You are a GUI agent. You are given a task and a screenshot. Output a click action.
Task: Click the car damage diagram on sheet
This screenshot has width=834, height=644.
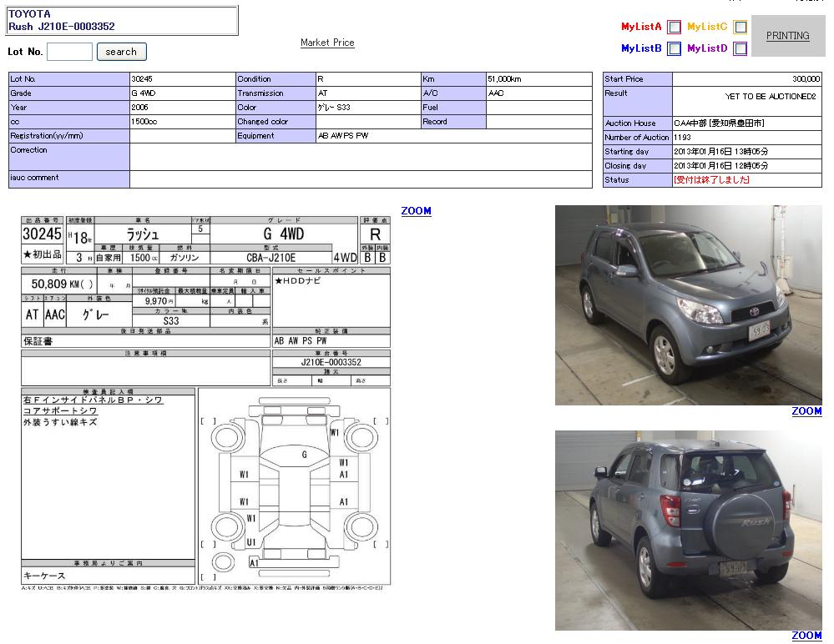tap(294, 486)
